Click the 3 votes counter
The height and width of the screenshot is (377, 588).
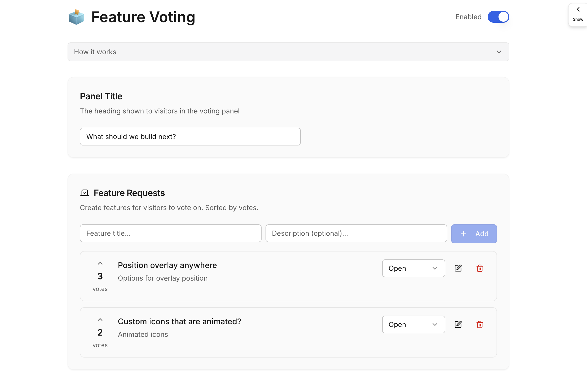tap(100, 276)
